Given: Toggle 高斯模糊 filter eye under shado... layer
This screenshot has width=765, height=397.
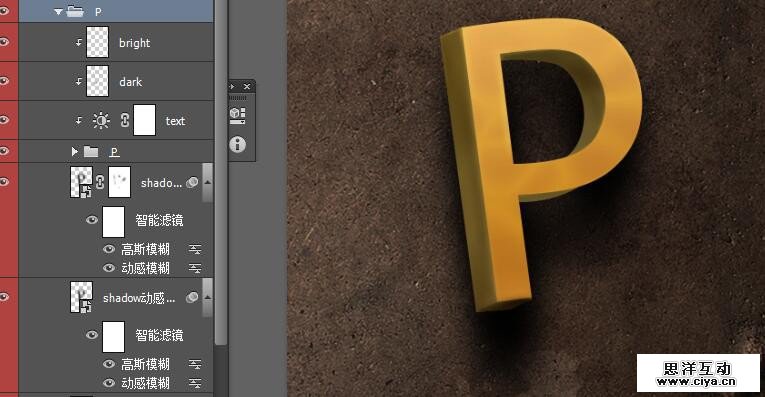Looking at the screenshot, I should point(109,249).
